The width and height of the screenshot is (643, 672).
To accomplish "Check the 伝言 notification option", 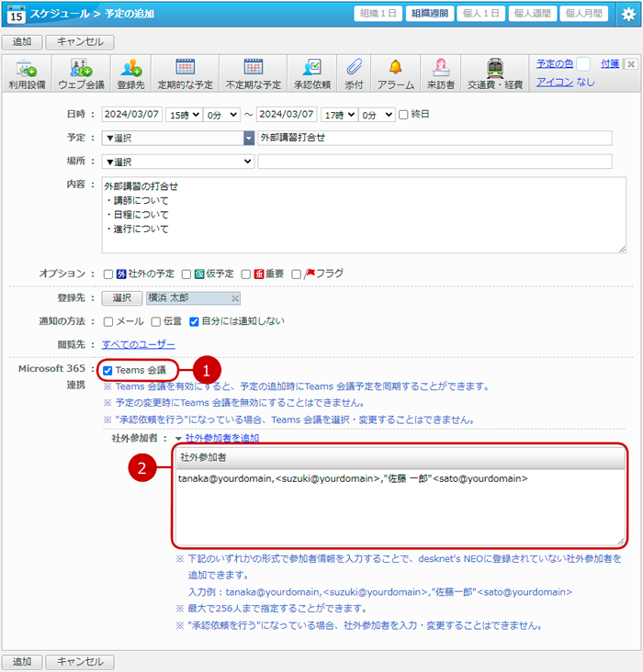I will click(156, 322).
